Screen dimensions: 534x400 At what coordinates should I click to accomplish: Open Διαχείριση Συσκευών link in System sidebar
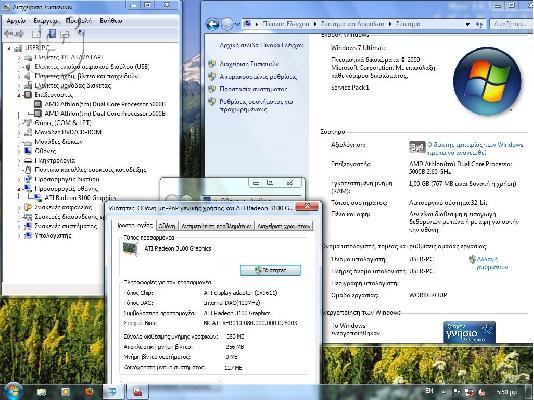point(249,64)
